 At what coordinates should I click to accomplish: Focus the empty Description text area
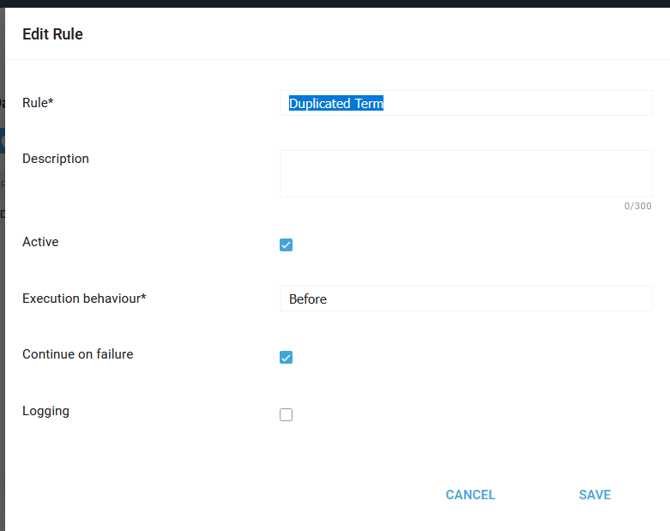click(x=466, y=173)
